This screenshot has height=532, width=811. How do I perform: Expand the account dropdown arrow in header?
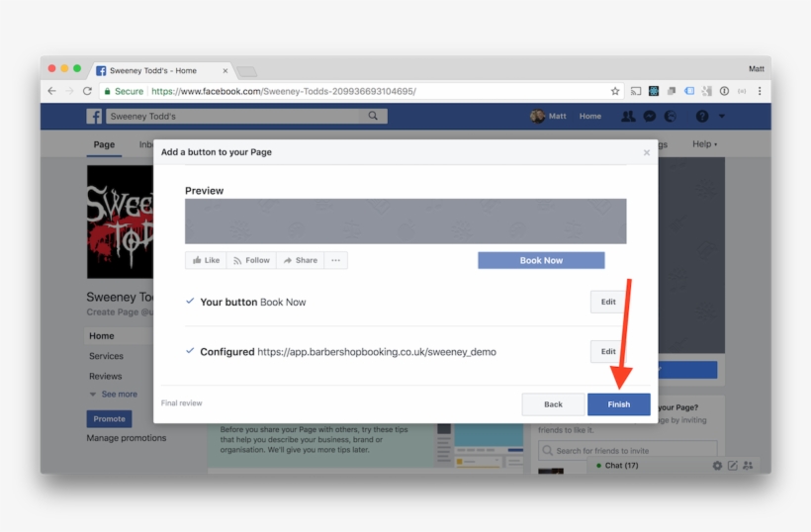pyautogui.click(x=722, y=116)
